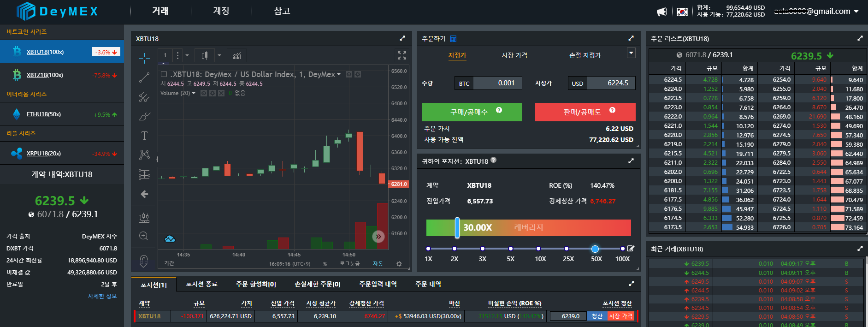Switch to the 시장 가격 order tab
This screenshot has height=327, width=868.
(x=514, y=55)
